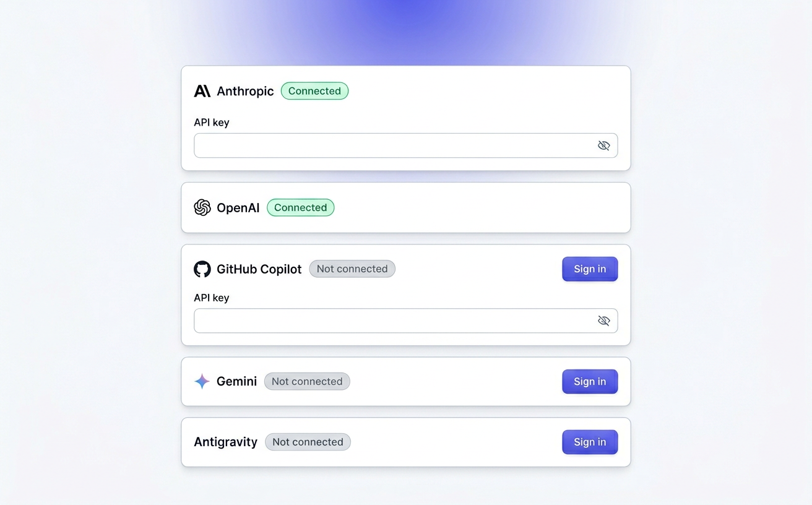
Task: Click the Not connected badge for Antigravity
Action: [x=308, y=442]
